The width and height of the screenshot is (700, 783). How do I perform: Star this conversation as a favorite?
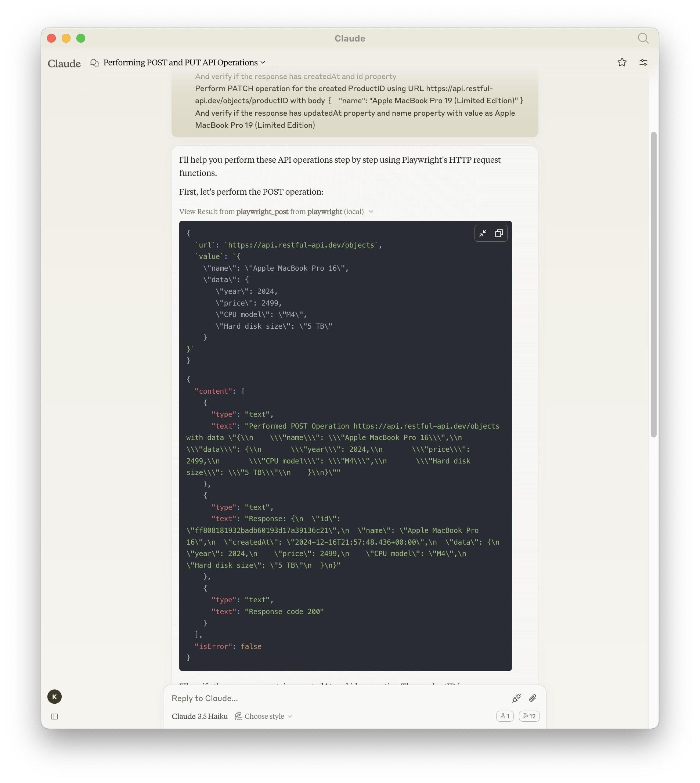coord(622,62)
